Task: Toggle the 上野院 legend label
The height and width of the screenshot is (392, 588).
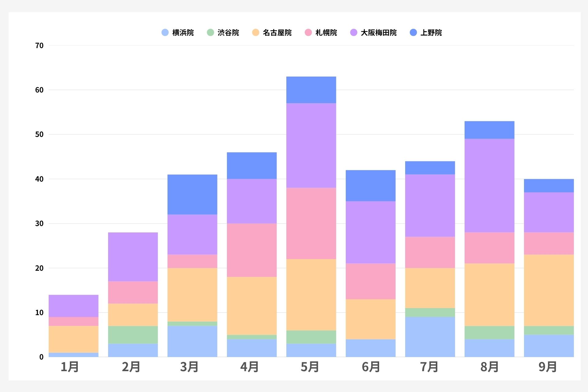Action: pyautogui.click(x=432, y=32)
